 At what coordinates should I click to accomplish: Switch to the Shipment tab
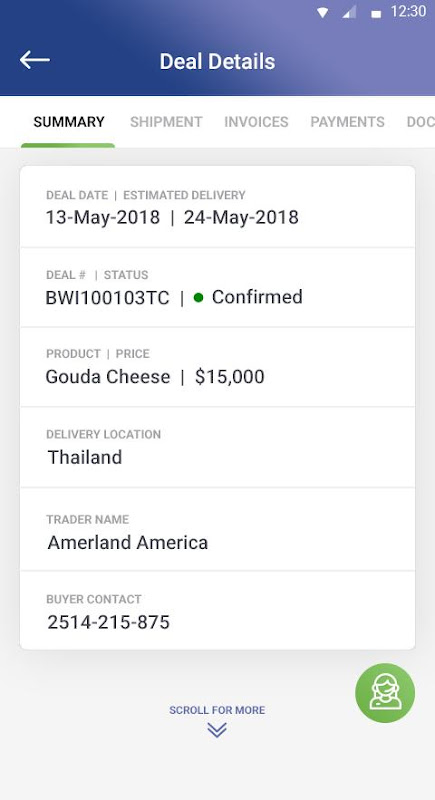pyautogui.click(x=166, y=122)
